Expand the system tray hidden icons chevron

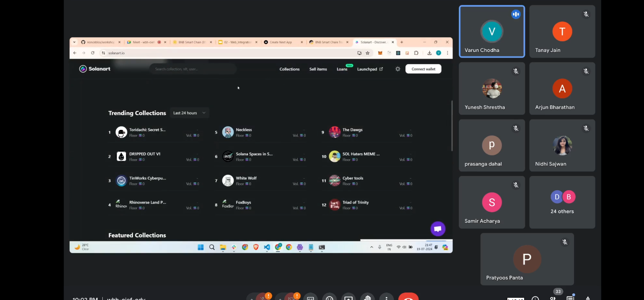(371, 247)
